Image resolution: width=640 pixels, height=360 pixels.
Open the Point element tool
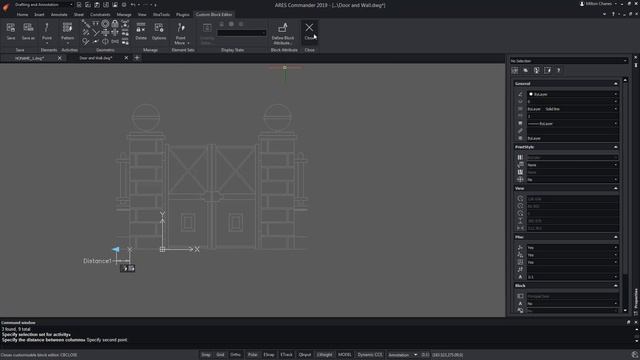pos(47,33)
